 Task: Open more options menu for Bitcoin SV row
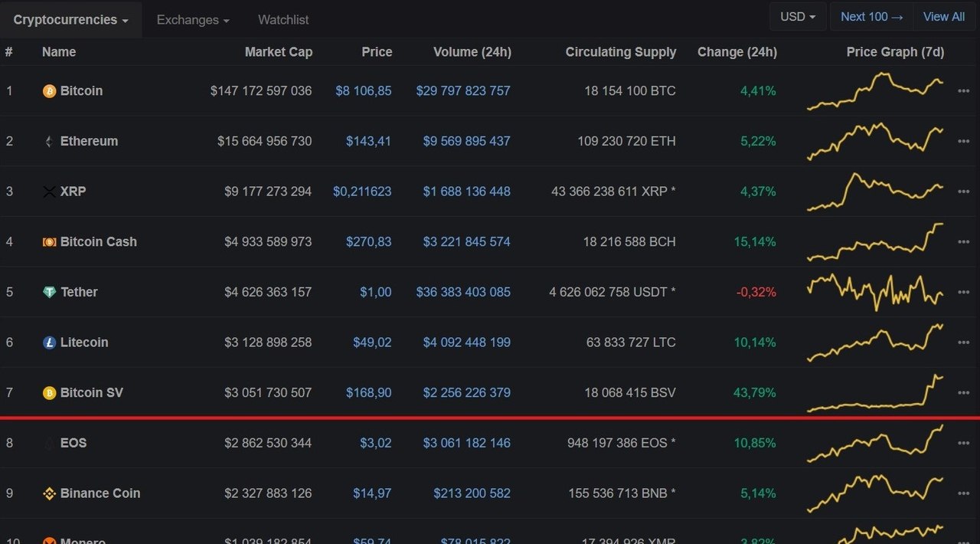coord(963,393)
